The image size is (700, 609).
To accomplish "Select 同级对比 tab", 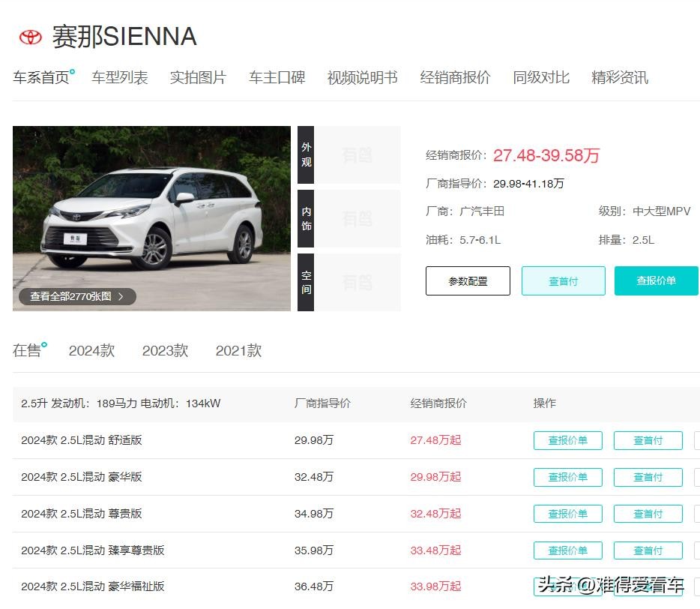I will point(541,77).
